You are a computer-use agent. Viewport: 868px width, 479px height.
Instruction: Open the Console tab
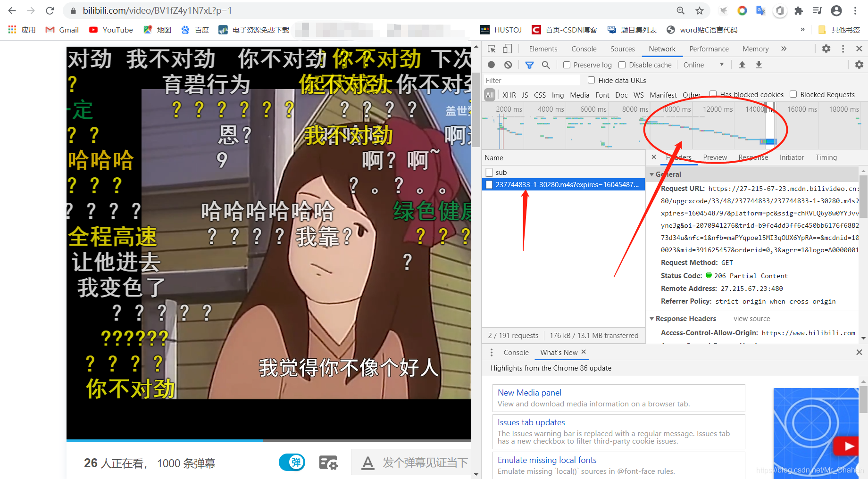pos(584,49)
